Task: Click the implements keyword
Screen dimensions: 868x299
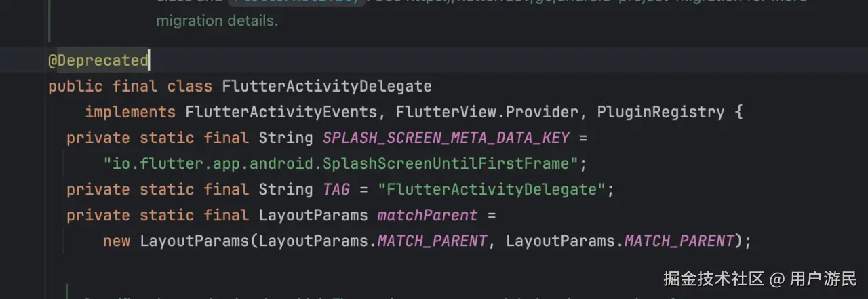Action: [x=130, y=112]
